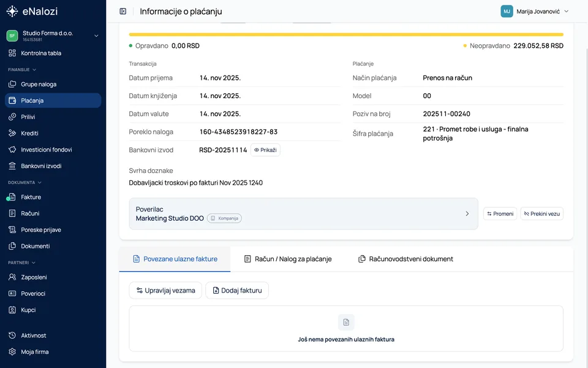Open Moja firma settings
Image resolution: width=588 pixels, height=368 pixels.
pos(53,352)
